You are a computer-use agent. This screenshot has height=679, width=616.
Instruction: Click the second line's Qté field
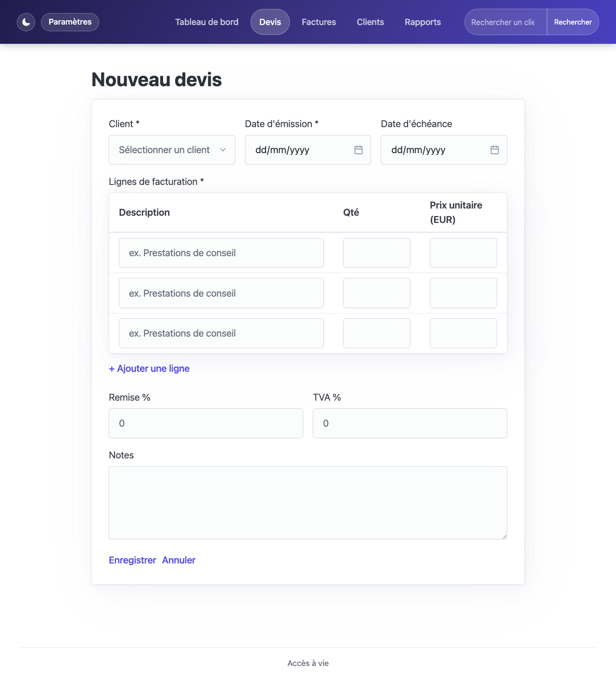[377, 293]
